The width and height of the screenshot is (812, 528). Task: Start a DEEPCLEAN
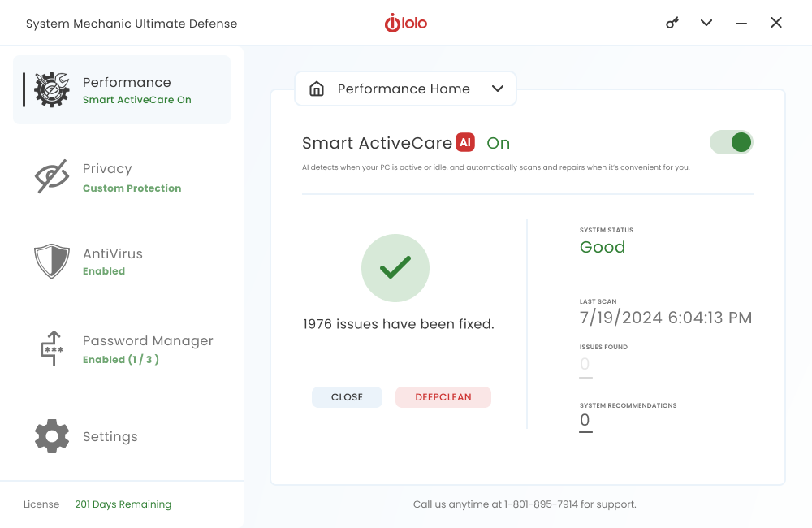coord(443,397)
